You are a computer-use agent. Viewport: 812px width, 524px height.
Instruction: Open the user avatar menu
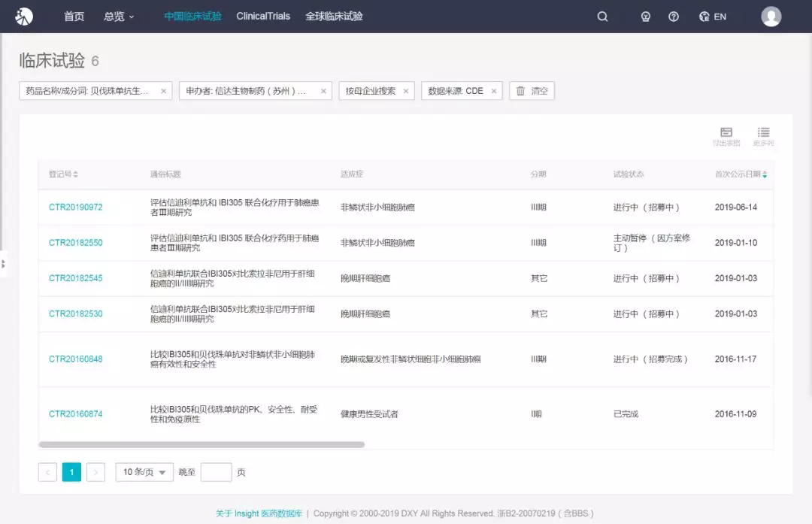771,17
